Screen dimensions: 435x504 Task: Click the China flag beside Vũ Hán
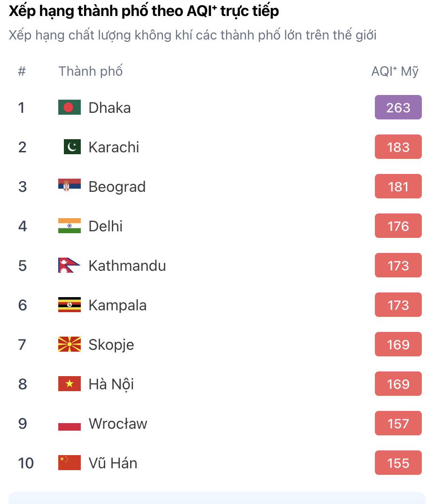coord(70,463)
